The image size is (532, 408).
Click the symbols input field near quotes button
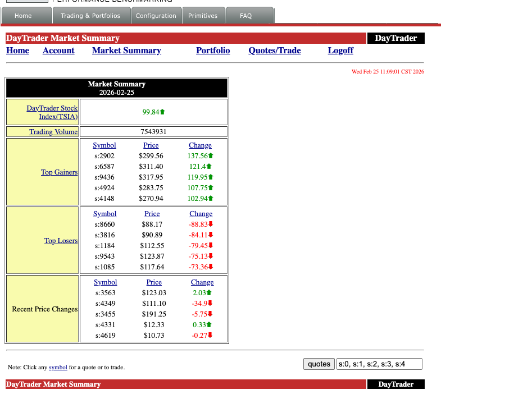click(x=379, y=364)
